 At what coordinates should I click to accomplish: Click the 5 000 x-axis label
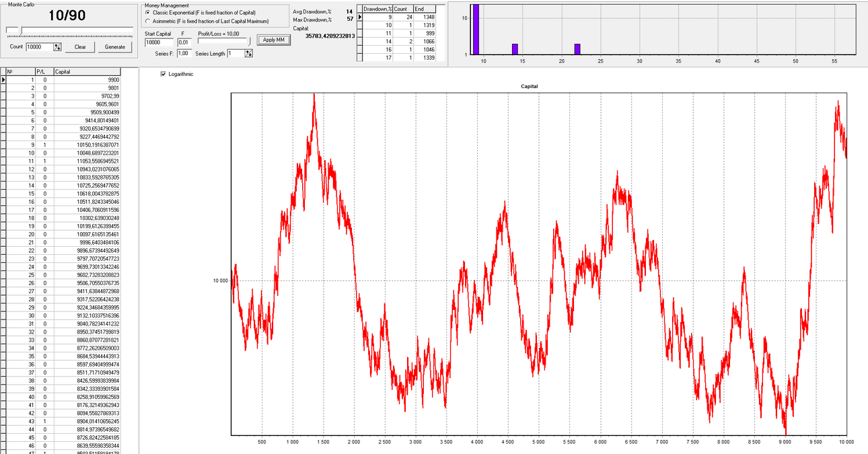(x=538, y=442)
